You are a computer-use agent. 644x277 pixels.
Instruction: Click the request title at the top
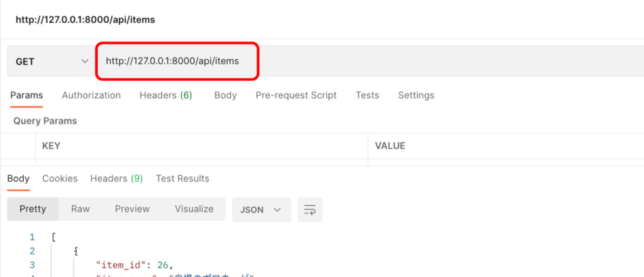coord(86,20)
